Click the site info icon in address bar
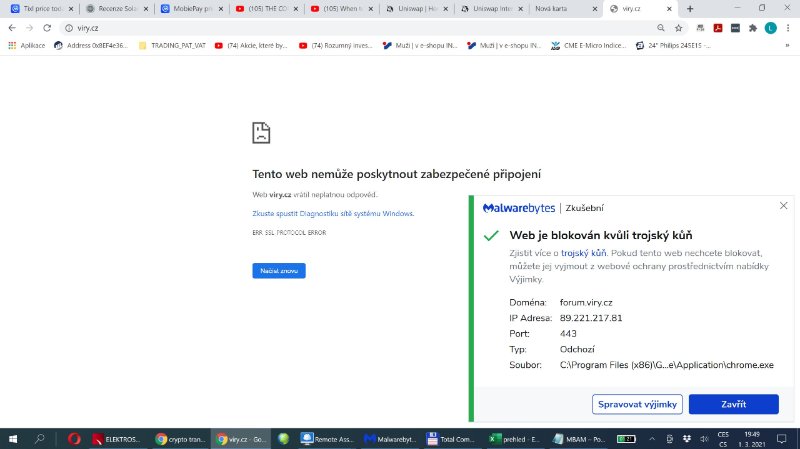This screenshot has width=800, height=449. (x=69, y=28)
